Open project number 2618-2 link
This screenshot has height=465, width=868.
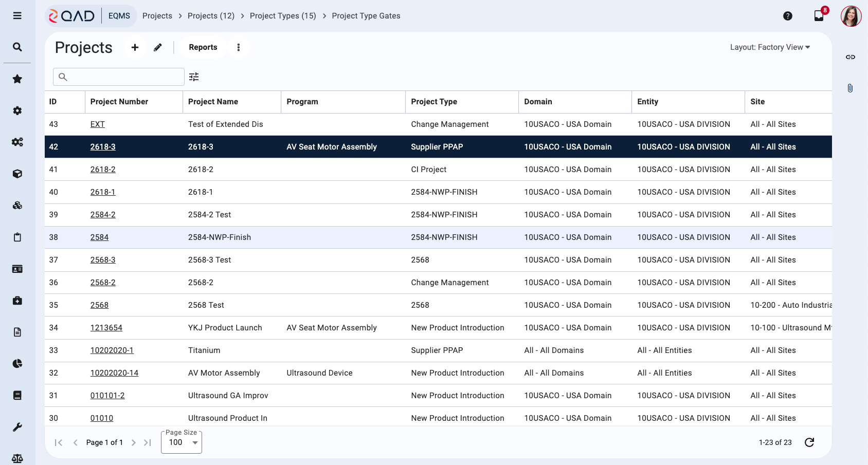[x=103, y=170]
